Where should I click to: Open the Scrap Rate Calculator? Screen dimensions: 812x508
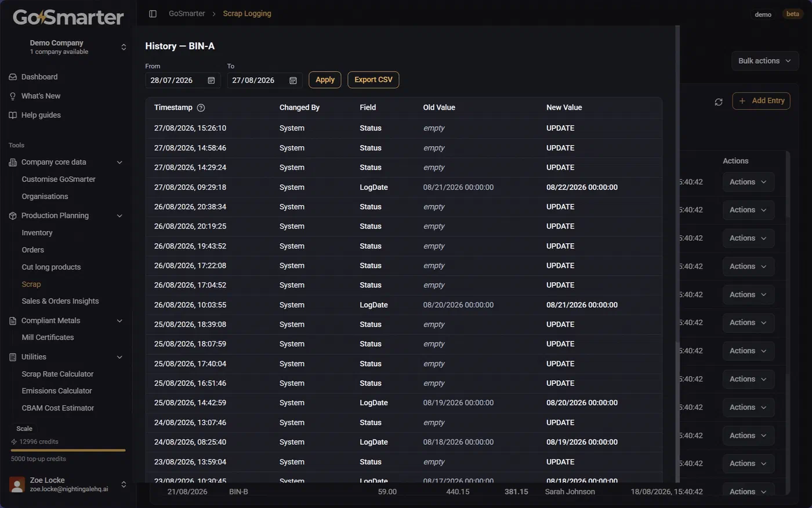point(57,374)
